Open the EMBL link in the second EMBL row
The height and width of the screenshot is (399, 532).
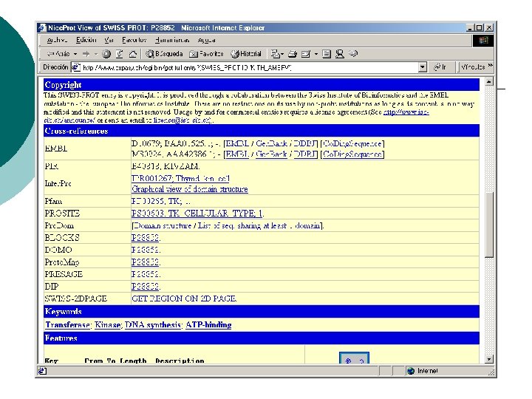[237, 154]
